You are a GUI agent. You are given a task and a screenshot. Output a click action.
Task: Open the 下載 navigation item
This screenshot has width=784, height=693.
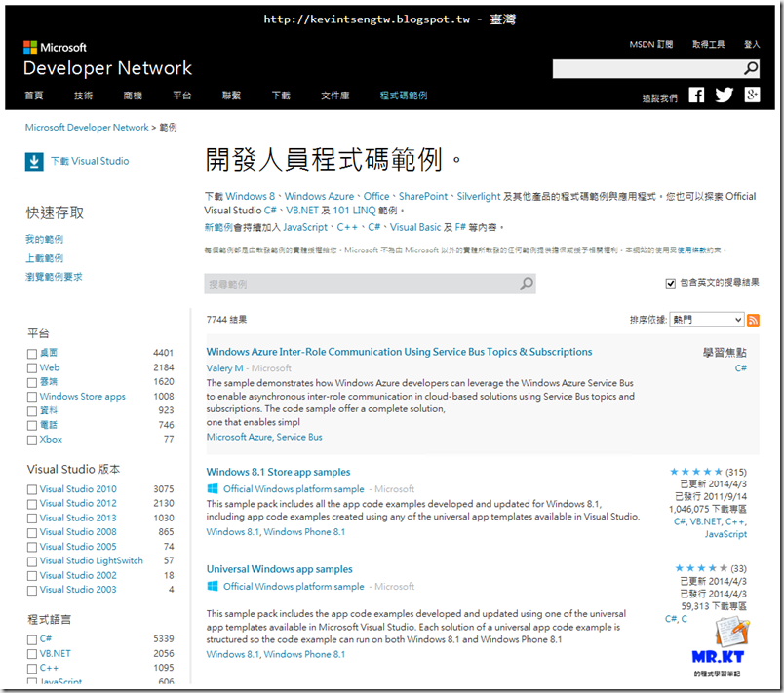281,96
